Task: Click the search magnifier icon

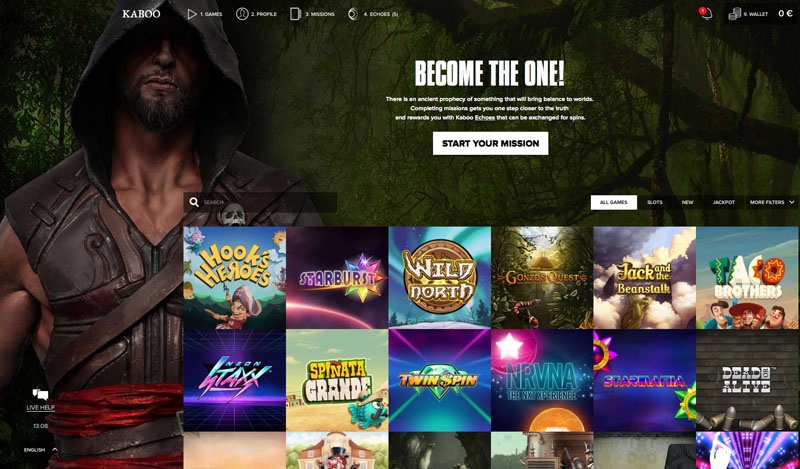Action: tap(194, 202)
